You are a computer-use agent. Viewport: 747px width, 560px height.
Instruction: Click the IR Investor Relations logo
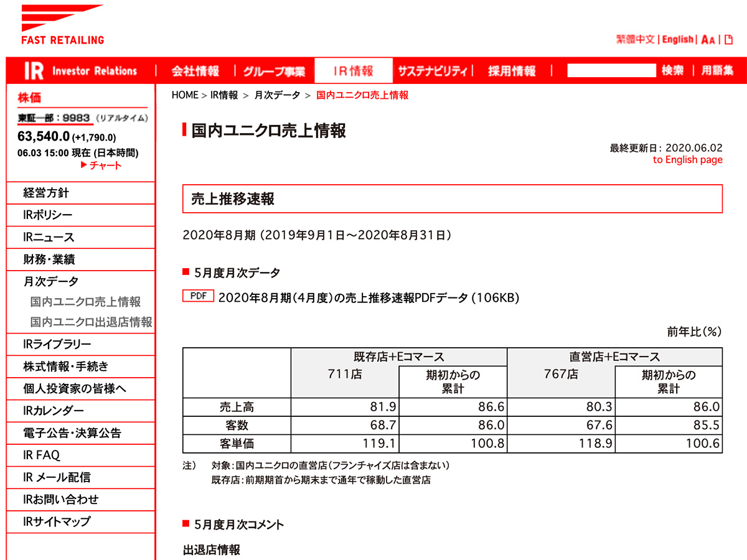tap(81, 70)
